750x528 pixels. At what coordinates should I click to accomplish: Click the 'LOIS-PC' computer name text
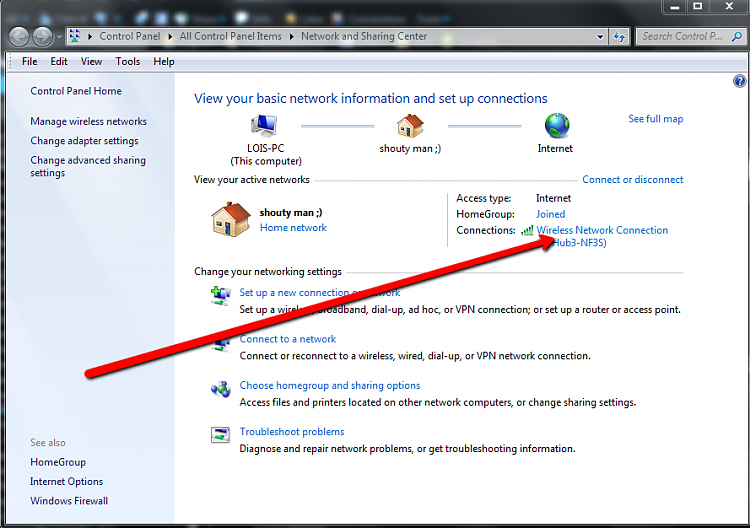point(265,148)
